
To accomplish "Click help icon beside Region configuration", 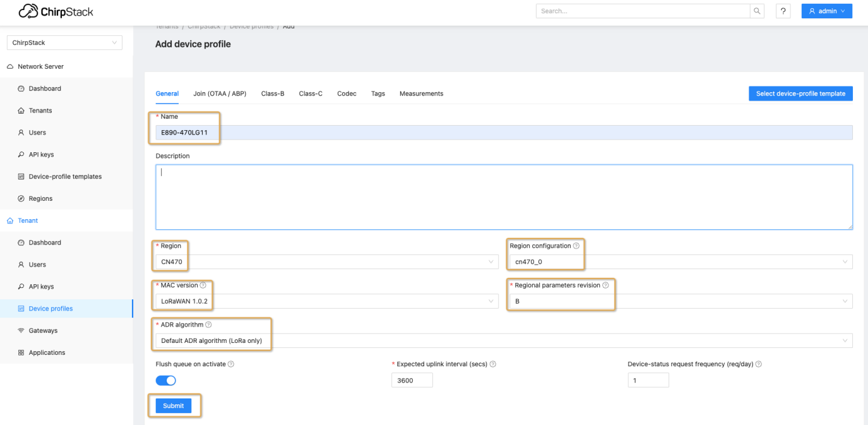I will click(576, 246).
